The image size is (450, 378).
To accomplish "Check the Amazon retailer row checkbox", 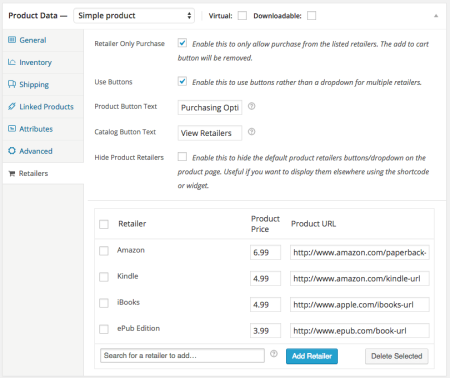I will (104, 251).
